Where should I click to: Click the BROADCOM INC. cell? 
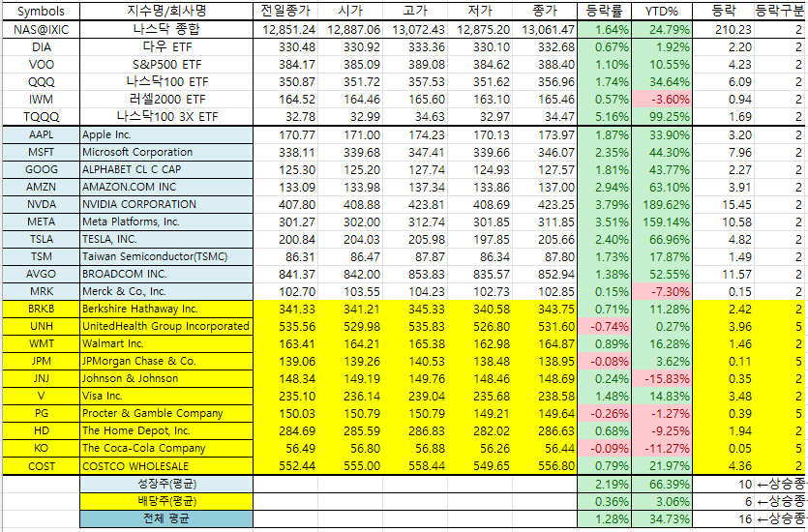166,274
